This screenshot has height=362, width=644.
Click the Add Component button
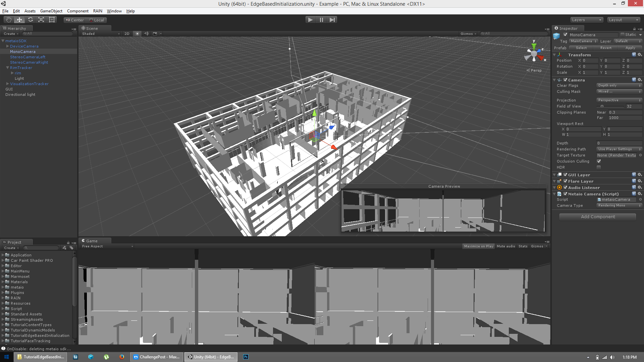click(598, 217)
